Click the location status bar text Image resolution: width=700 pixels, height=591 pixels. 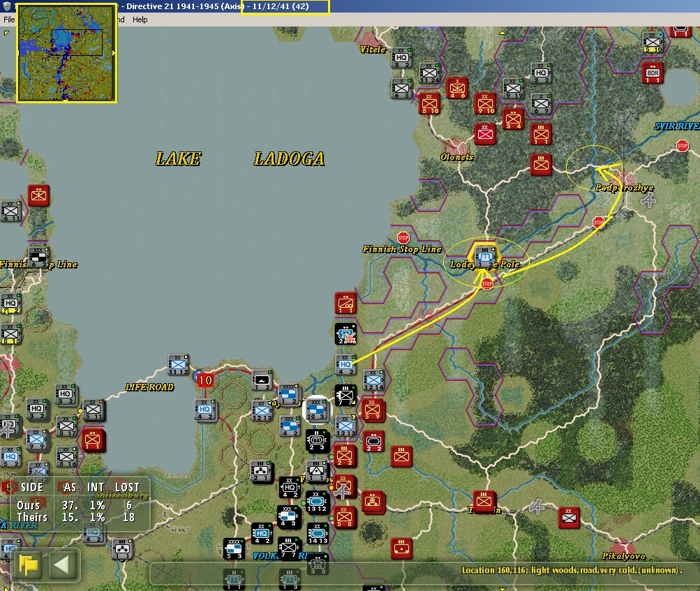tap(572, 570)
